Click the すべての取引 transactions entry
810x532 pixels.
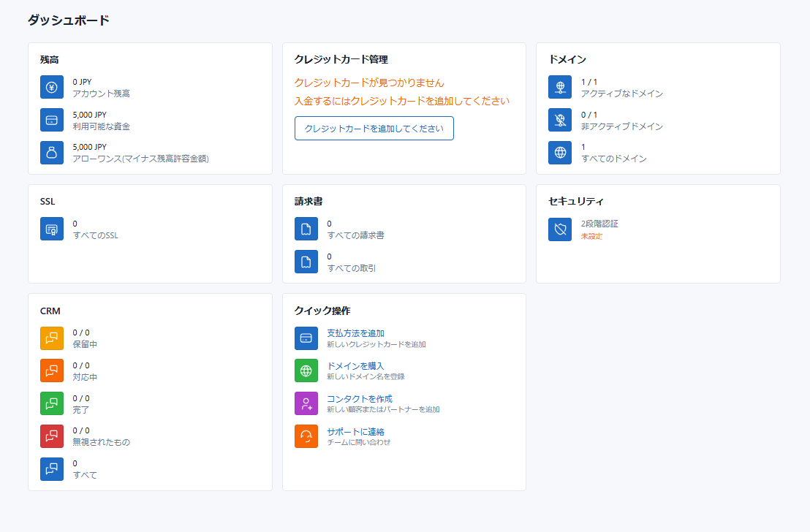click(351, 268)
